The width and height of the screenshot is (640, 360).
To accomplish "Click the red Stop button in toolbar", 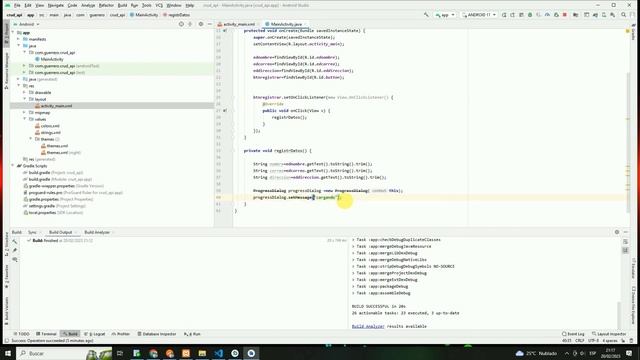I will (x=565, y=15).
